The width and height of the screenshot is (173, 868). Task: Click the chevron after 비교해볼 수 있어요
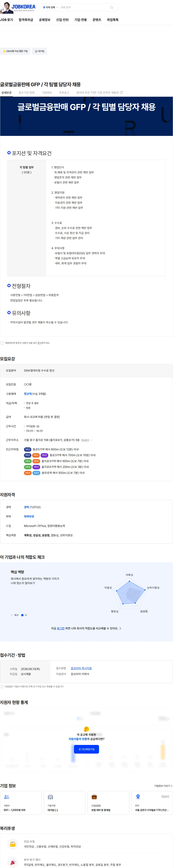click(x=121, y=628)
